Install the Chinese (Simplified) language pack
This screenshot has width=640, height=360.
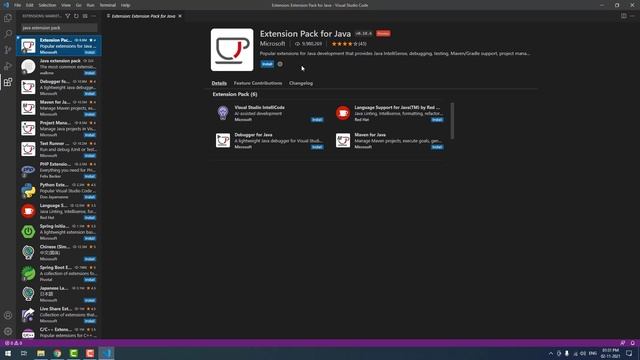90,259
